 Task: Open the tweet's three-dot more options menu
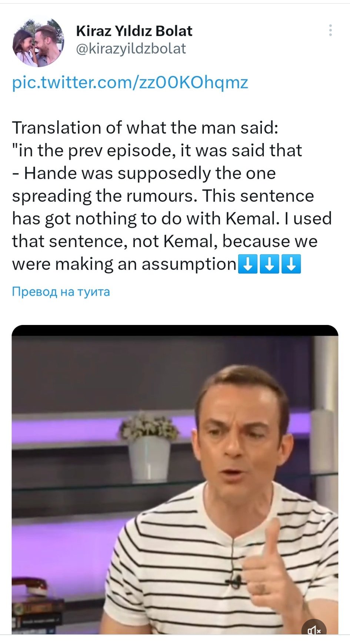pos(330,30)
